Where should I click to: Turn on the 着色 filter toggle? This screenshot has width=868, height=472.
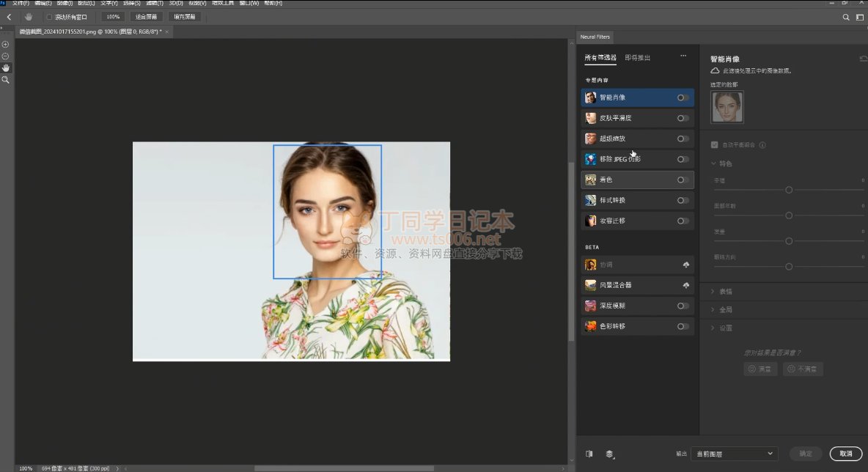pos(683,180)
